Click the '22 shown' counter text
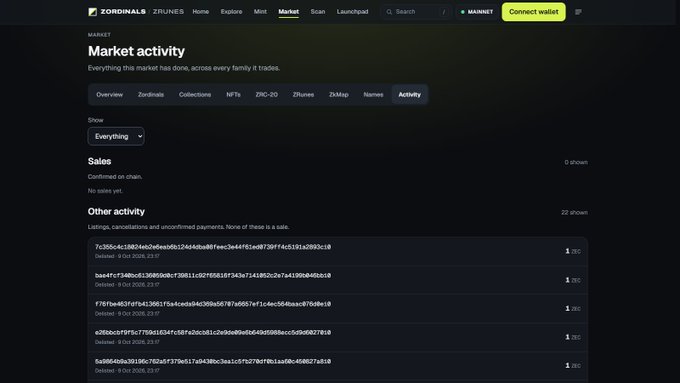This screenshot has height=383, width=680. point(574,213)
